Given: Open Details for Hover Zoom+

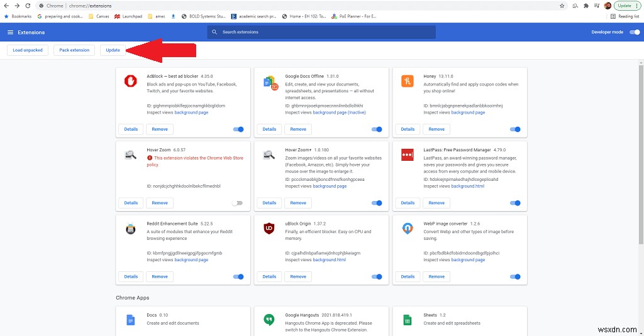Looking at the screenshot, I should click(269, 203).
